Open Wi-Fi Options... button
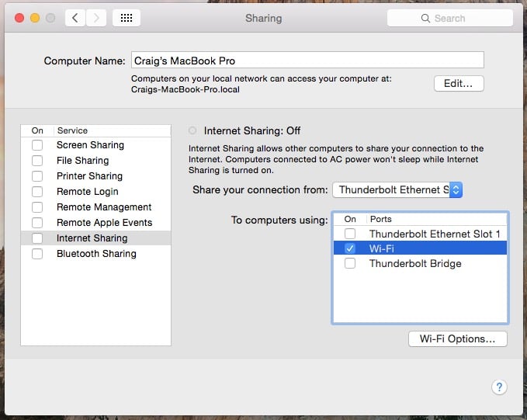The image size is (527, 420). [x=458, y=339]
